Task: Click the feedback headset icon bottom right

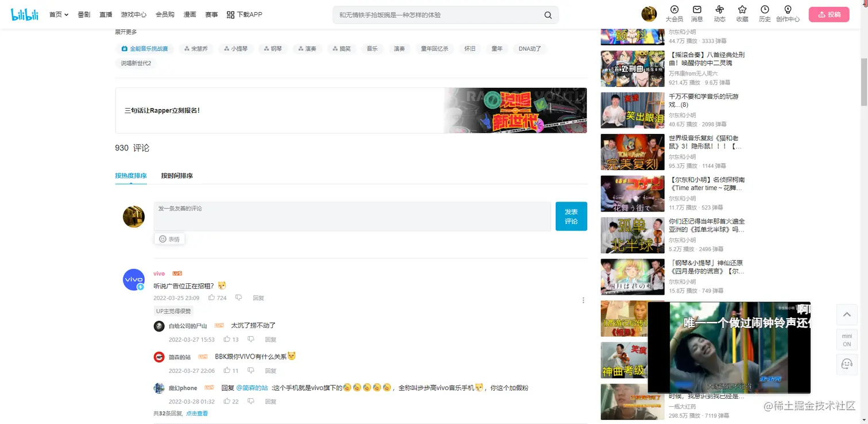Action: coord(847,364)
